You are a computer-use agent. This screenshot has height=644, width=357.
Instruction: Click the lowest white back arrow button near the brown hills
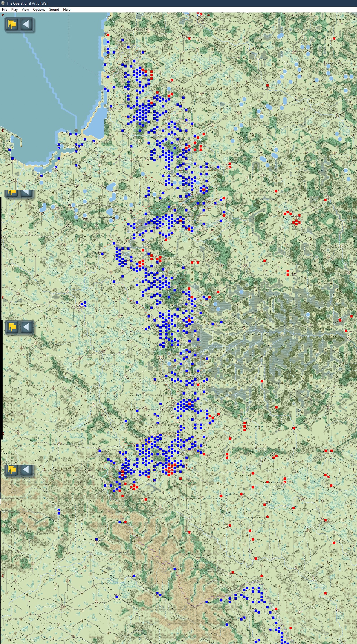[26, 470]
